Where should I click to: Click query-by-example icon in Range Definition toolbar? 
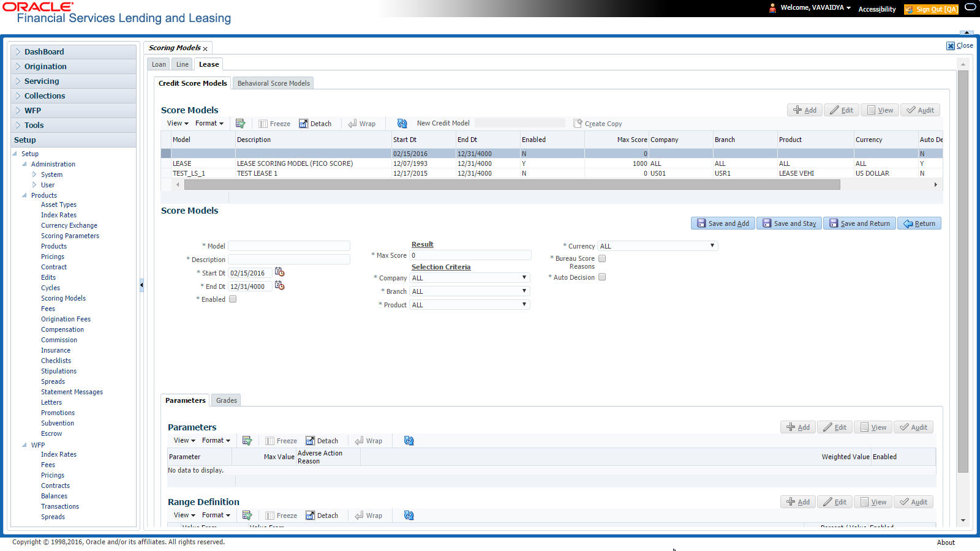(x=247, y=515)
